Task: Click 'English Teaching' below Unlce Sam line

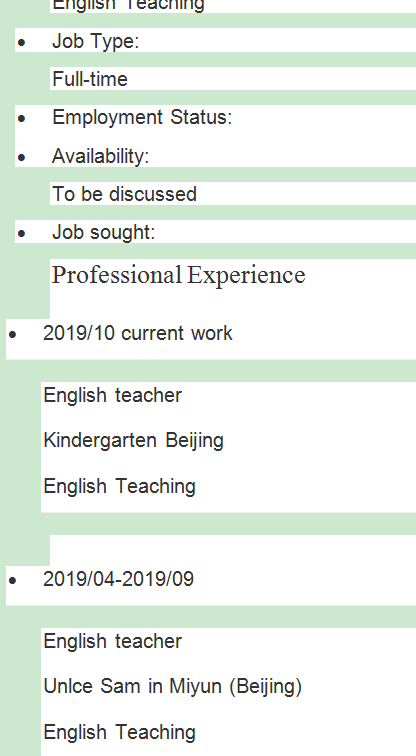Action: pyautogui.click(x=120, y=732)
